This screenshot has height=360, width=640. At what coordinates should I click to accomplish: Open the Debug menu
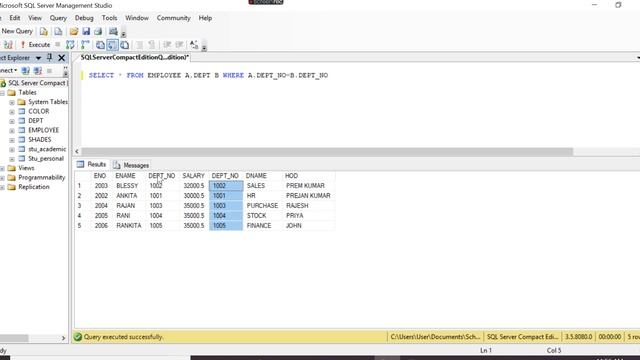click(x=84, y=18)
